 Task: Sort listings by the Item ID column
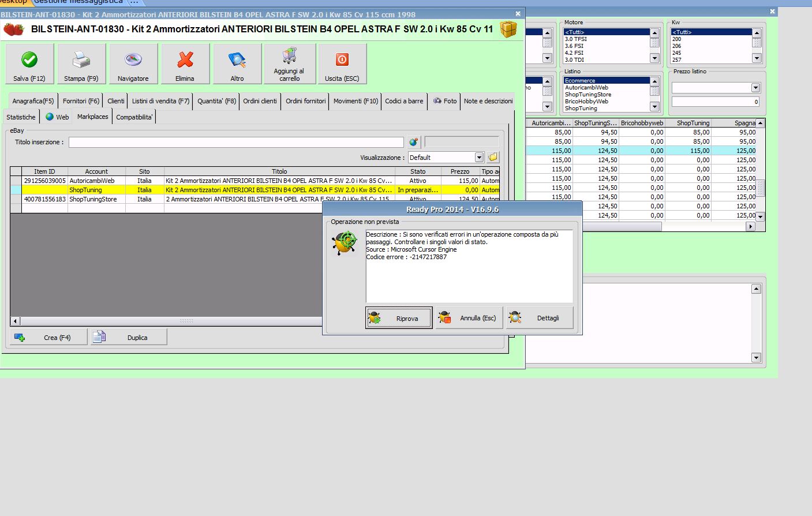tap(44, 171)
